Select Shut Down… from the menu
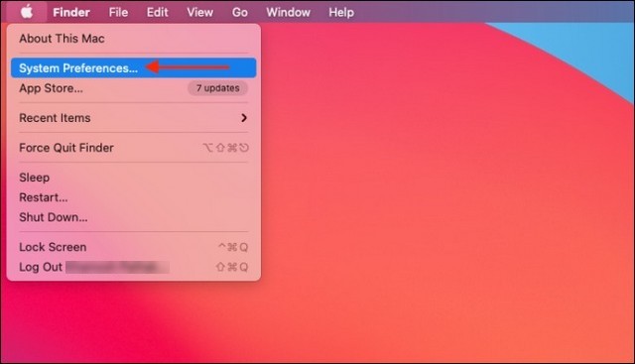 [x=133, y=217]
